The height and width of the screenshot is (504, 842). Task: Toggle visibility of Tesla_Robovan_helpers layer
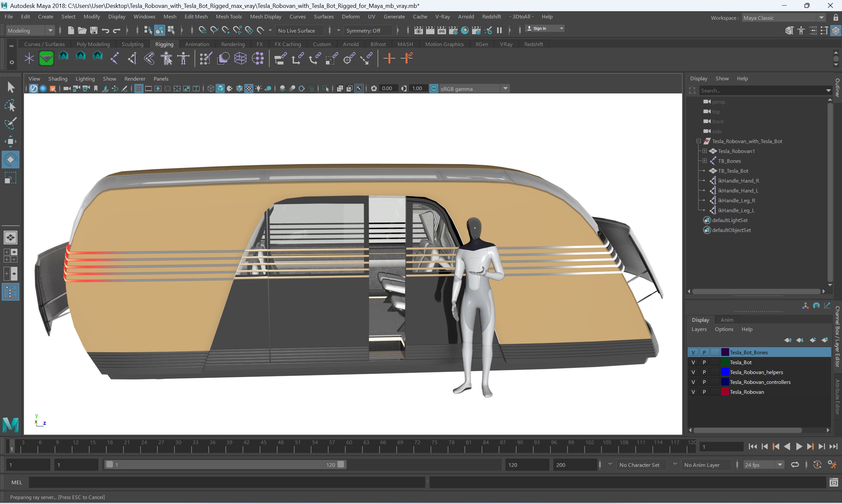point(693,372)
